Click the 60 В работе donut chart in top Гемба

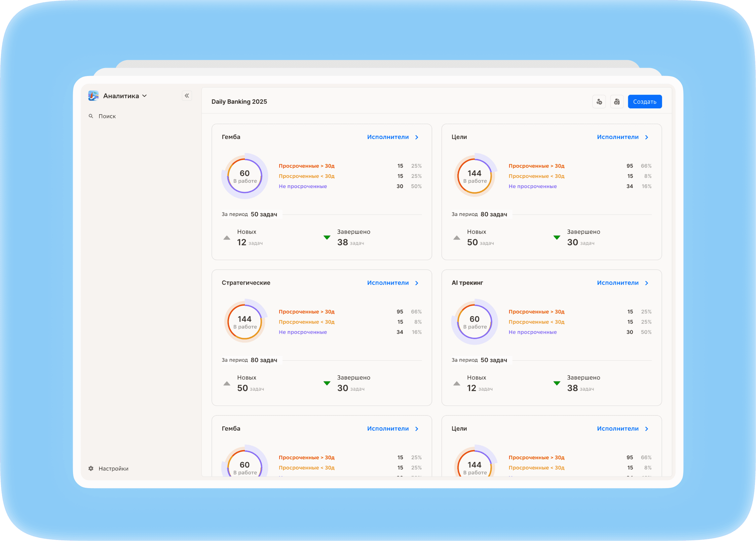pyautogui.click(x=245, y=176)
